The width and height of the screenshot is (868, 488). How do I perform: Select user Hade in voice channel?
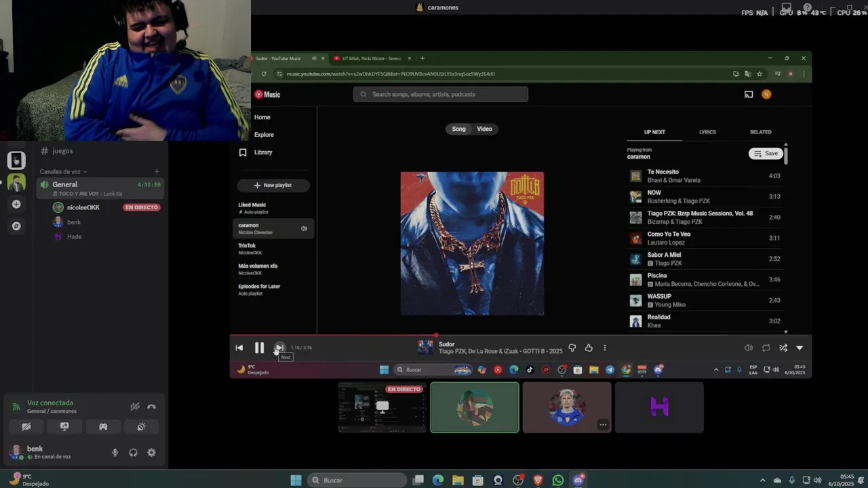click(x=74, y=237)
